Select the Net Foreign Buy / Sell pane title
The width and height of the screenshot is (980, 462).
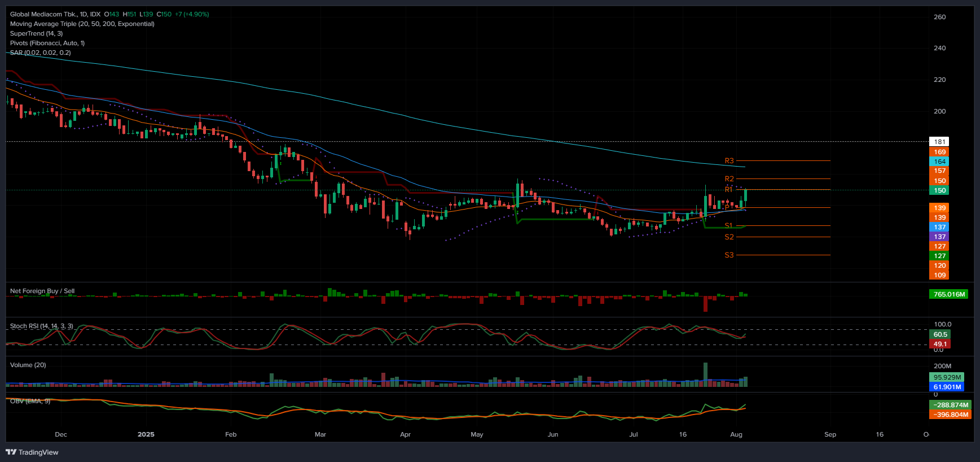42,291
